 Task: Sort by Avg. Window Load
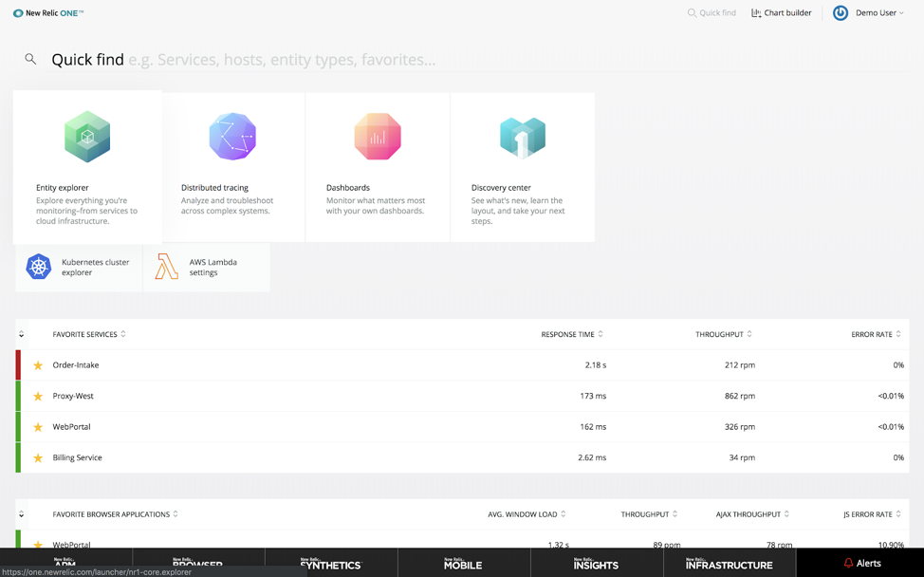(527, 514)
